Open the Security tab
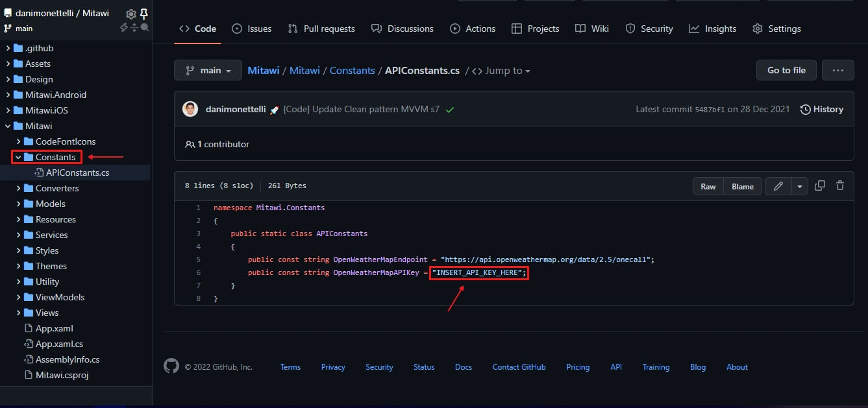868x408 pixels. (x=649, y=29)
